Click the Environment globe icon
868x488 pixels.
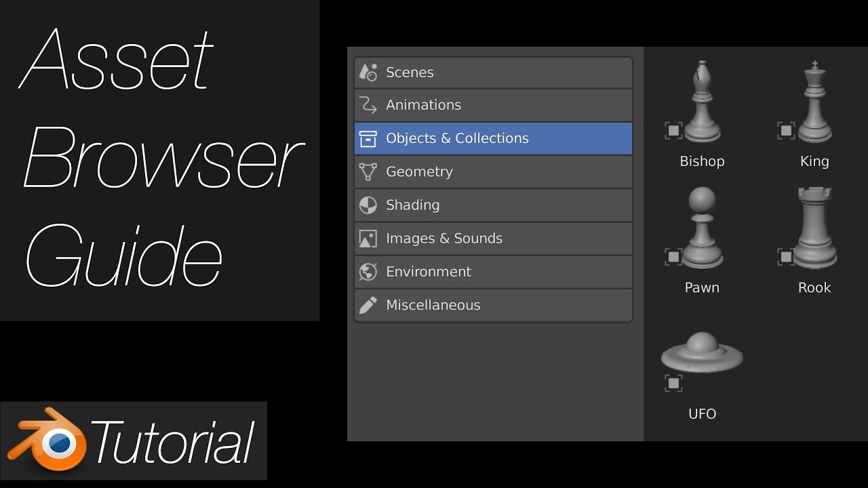click(368, 272)
